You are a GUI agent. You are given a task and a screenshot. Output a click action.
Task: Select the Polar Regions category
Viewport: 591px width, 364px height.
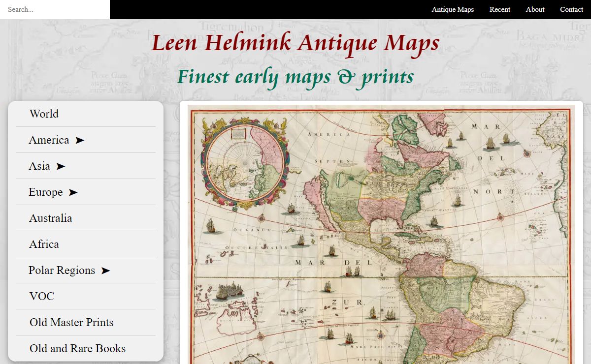62,270
